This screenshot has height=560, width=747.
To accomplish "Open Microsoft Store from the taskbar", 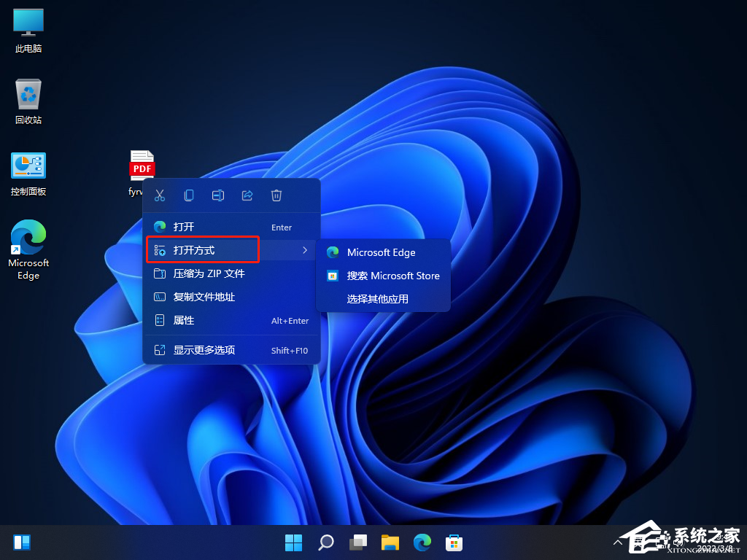I will 454,542.
